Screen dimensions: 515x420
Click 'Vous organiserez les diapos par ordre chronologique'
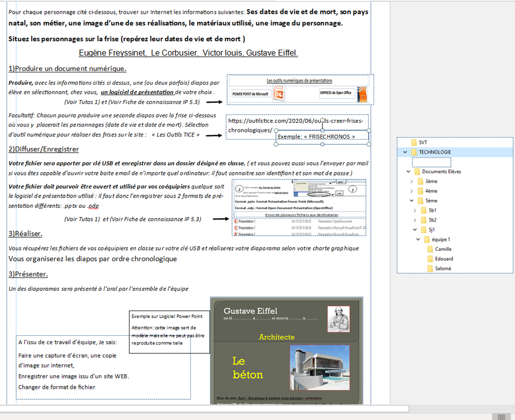pyautogui.click(x=93, y=259)
